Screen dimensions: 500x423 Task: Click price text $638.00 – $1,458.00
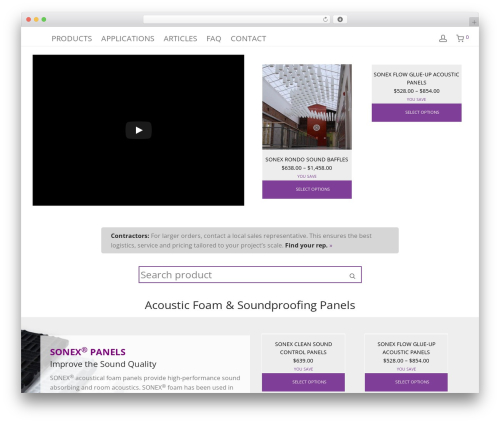click(307, 168)
